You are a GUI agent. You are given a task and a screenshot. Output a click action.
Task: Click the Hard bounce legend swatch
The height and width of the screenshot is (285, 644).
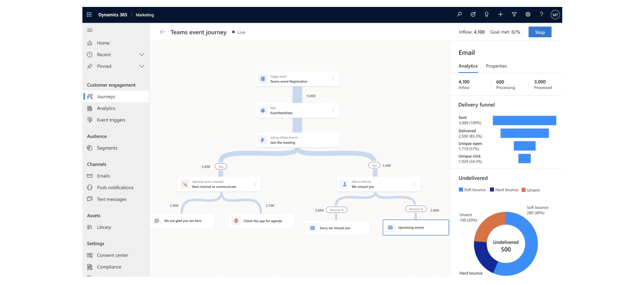(x=492, y=190)
